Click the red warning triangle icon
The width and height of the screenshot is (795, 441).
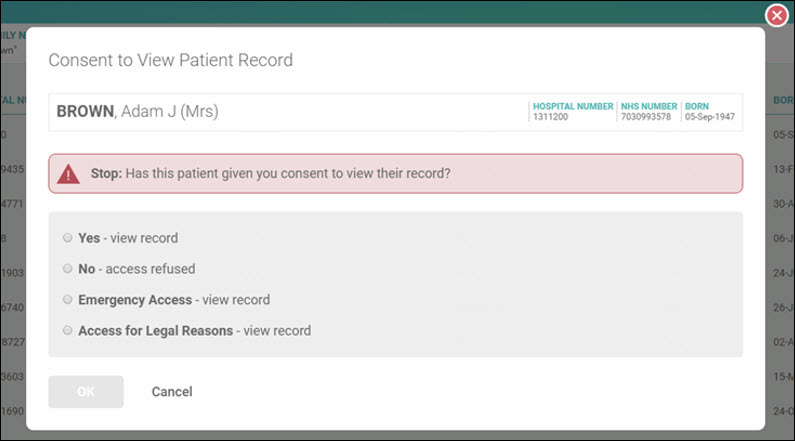pyautogui.click(x=68, y=174)
